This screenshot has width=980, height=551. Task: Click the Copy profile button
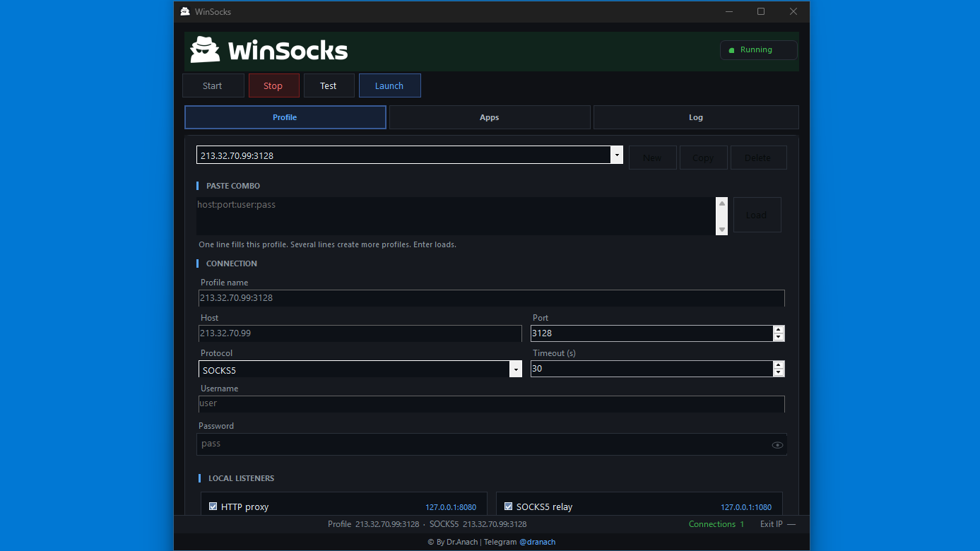pyautogui.click(x=703, y=158)
